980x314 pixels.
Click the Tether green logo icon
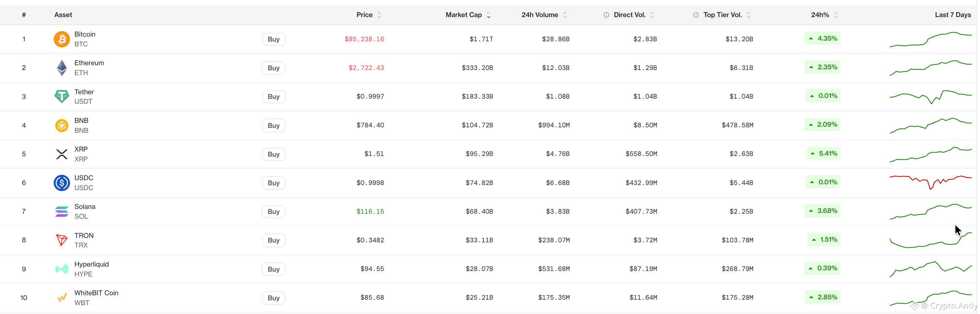coord(62,97)
